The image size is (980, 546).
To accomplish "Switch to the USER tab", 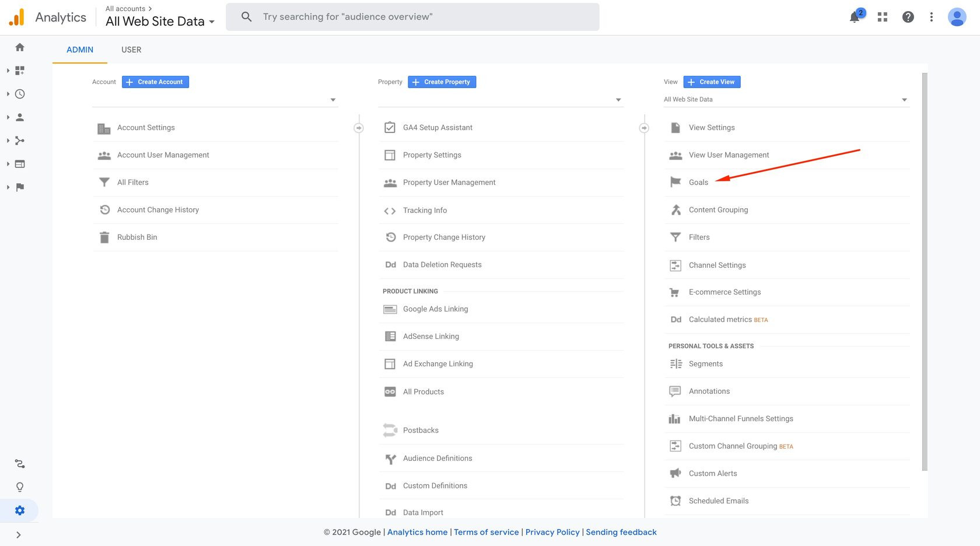I will 131,50.
